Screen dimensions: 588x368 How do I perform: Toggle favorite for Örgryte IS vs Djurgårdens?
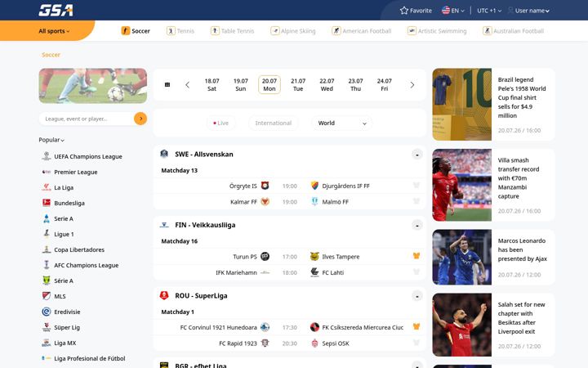click(x=416, y=185)
